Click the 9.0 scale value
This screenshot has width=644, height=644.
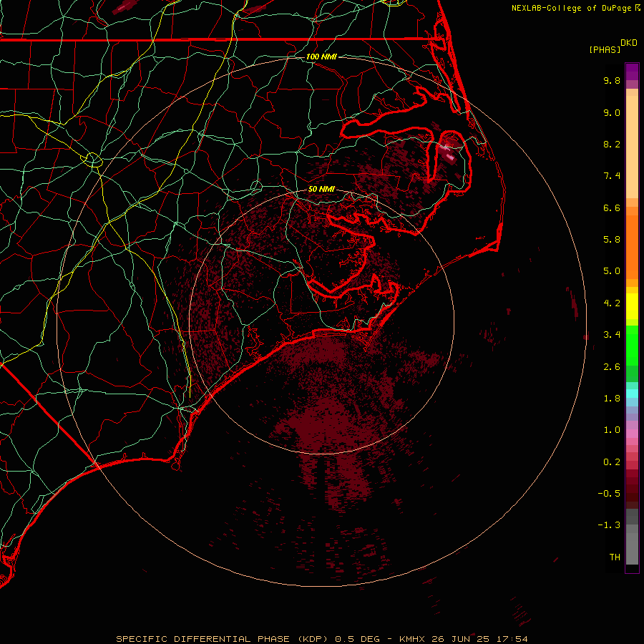[612, 112]
